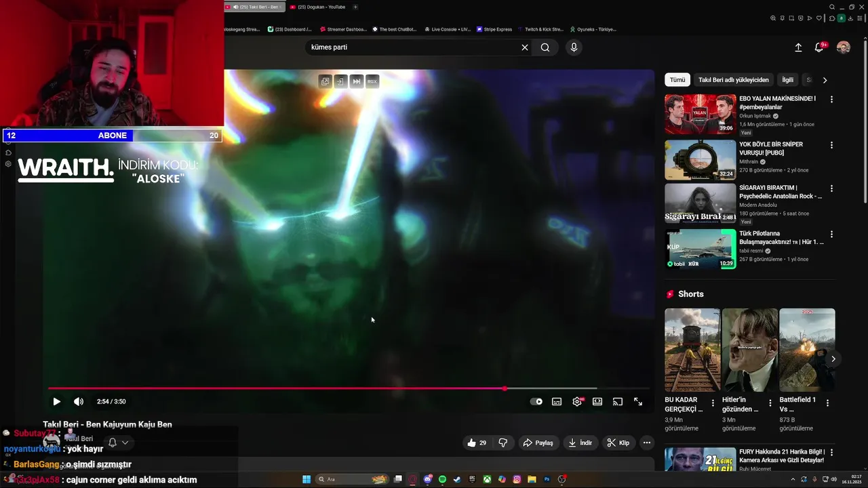Click the 'Klip' clip button
The width and height of the screenshot is (868, 488).
click(x=618, y=443)
